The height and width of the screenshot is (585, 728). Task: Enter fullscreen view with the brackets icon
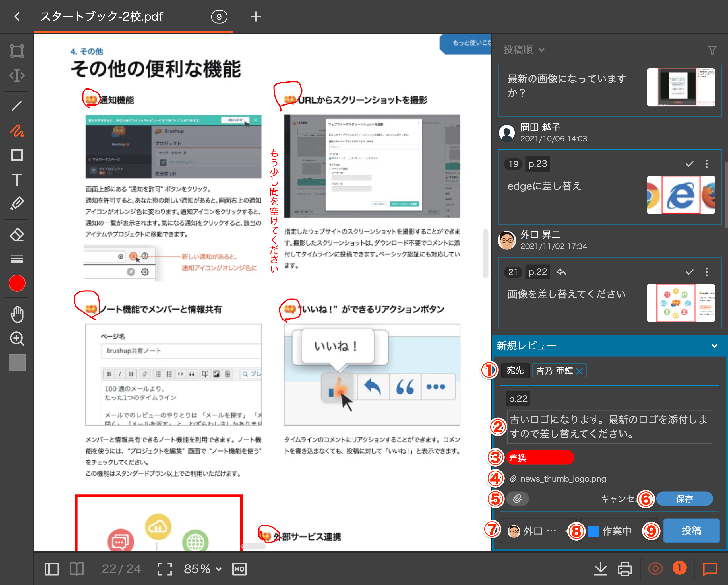pos(164,569)
